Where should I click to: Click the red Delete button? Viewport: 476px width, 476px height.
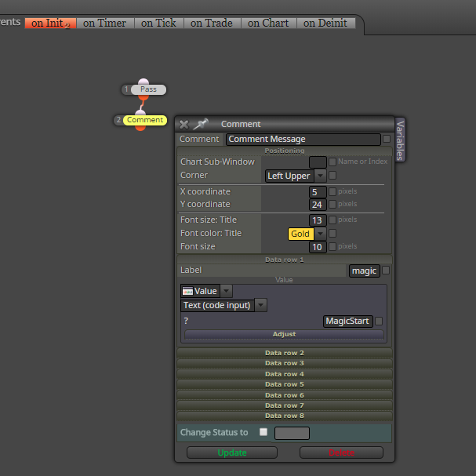pos(341,452)
